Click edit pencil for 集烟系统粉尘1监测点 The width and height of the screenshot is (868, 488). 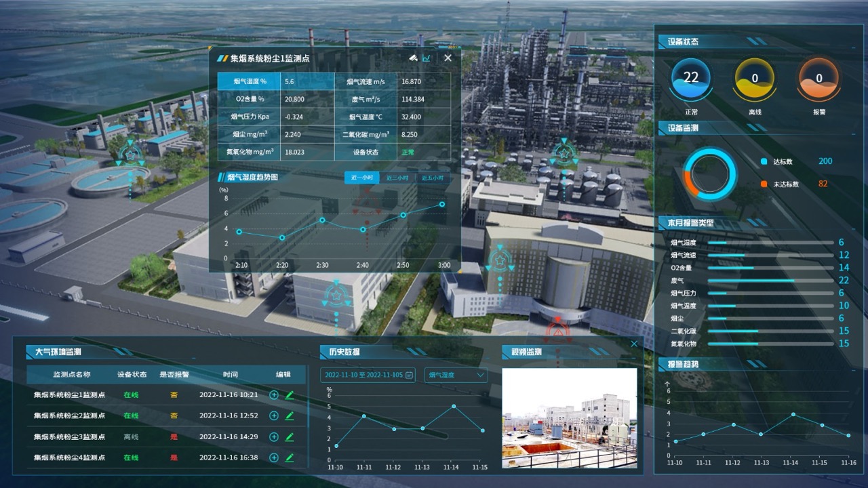click(290, 394)
